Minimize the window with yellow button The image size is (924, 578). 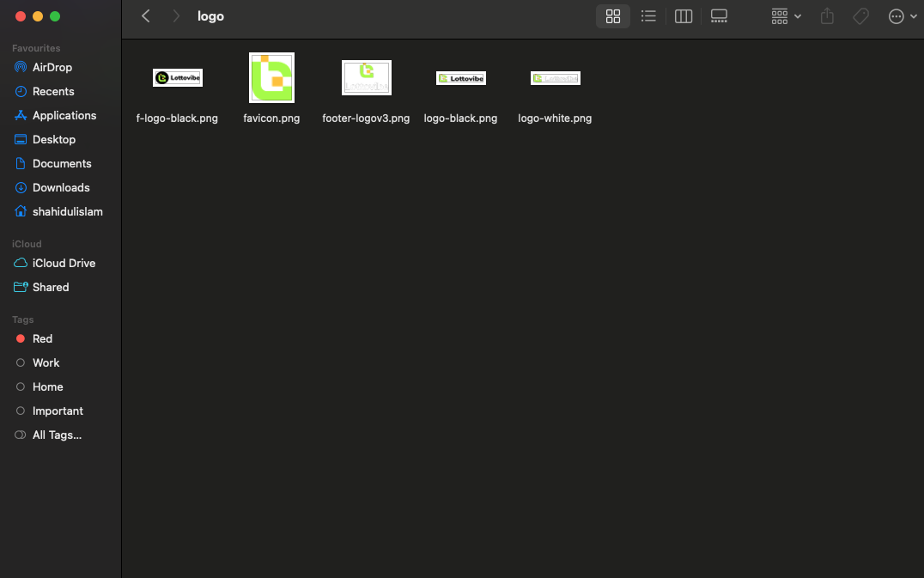(x=38, y=16)
